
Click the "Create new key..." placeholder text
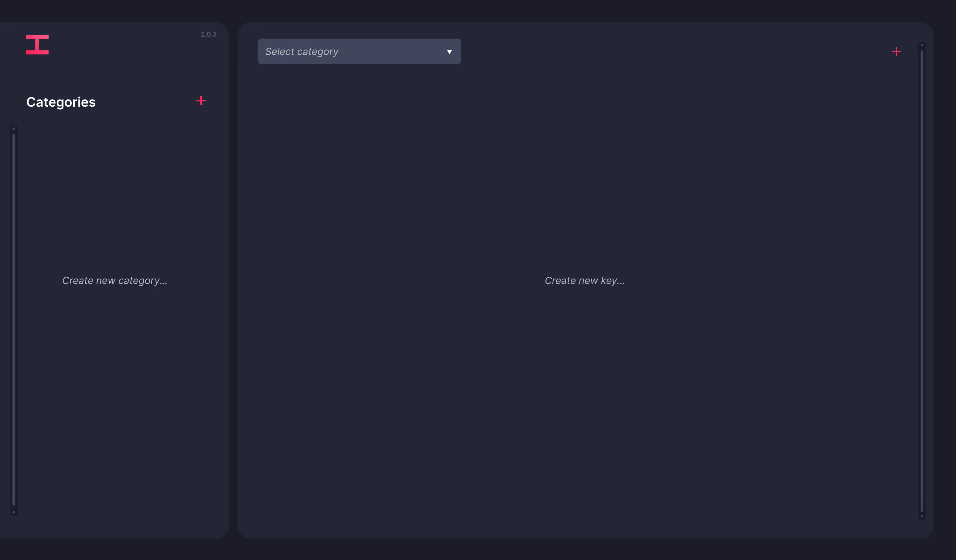[584, 281]
